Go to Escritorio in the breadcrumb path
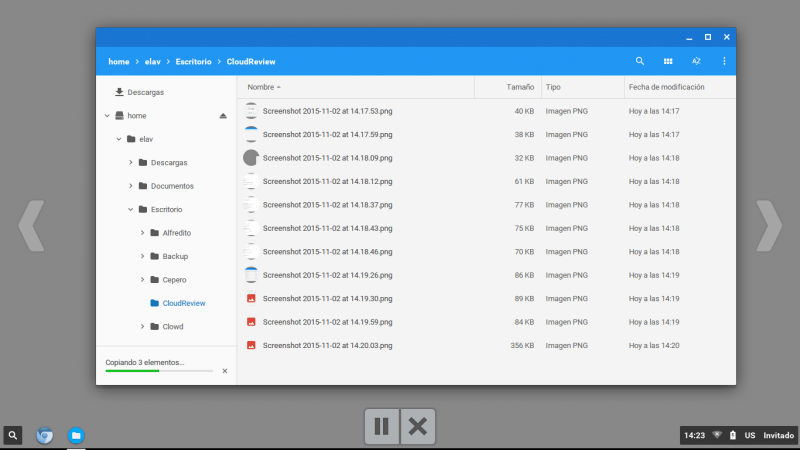This screenshot has height=450, width=800. (193, 62)
